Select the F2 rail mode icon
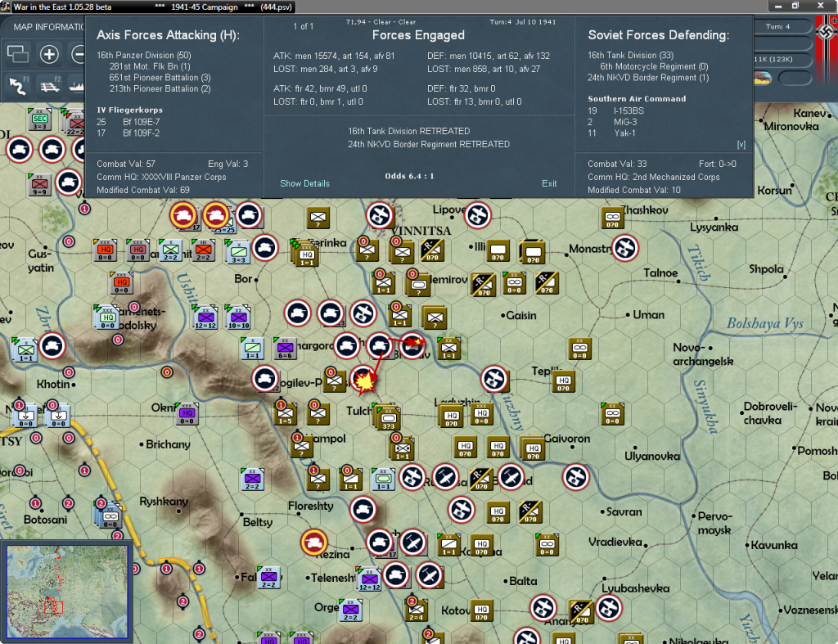The height and width of the screenshot is (644, 838). point(50,85)
